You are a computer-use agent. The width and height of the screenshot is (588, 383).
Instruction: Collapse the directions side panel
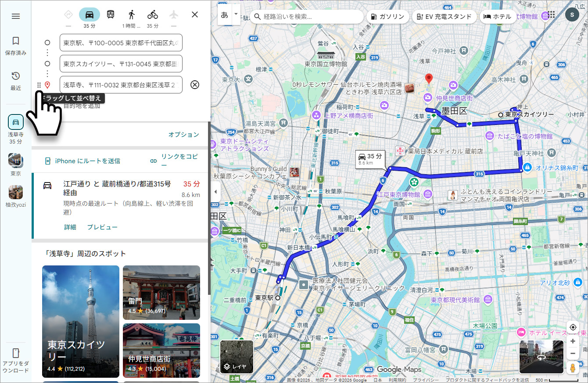[x=215, y=191]
